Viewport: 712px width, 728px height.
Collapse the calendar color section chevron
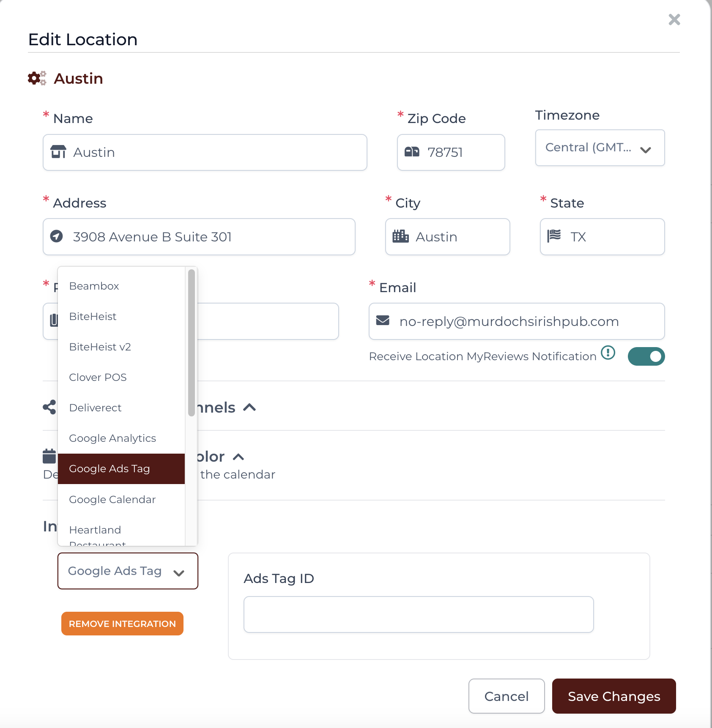point(238,457)
